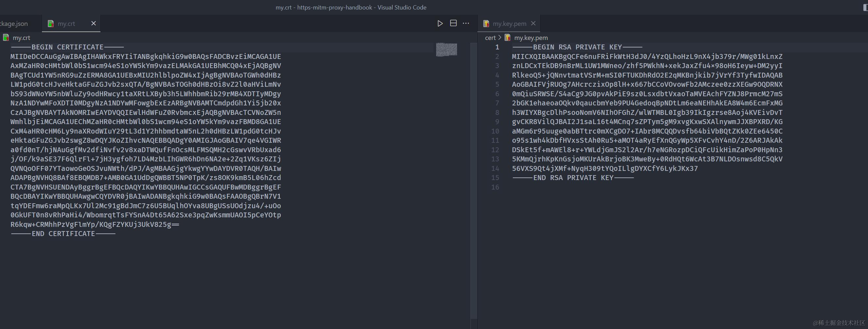Click line number 12 in my.key.pem
The width and height of the screenshot is (868, 329).
(x=495, y=150)
